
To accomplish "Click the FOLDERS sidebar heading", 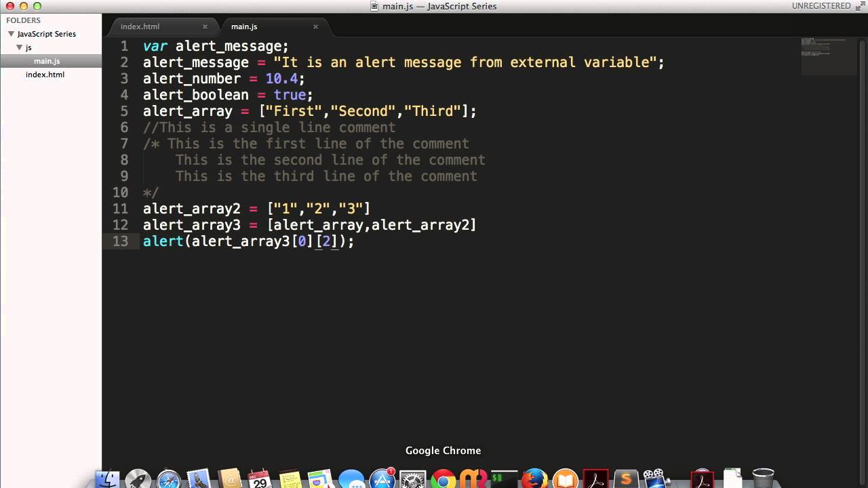I will (24, 20).
